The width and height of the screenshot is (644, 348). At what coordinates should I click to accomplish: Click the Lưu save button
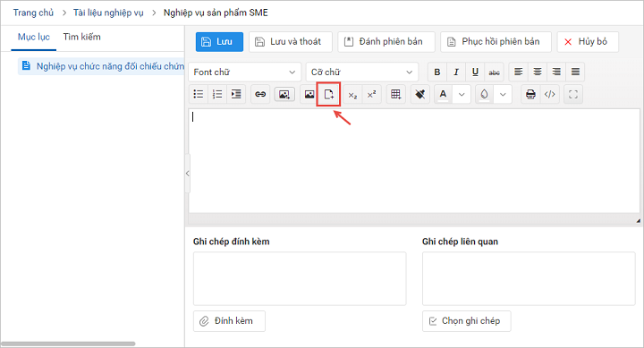[219, 41]
